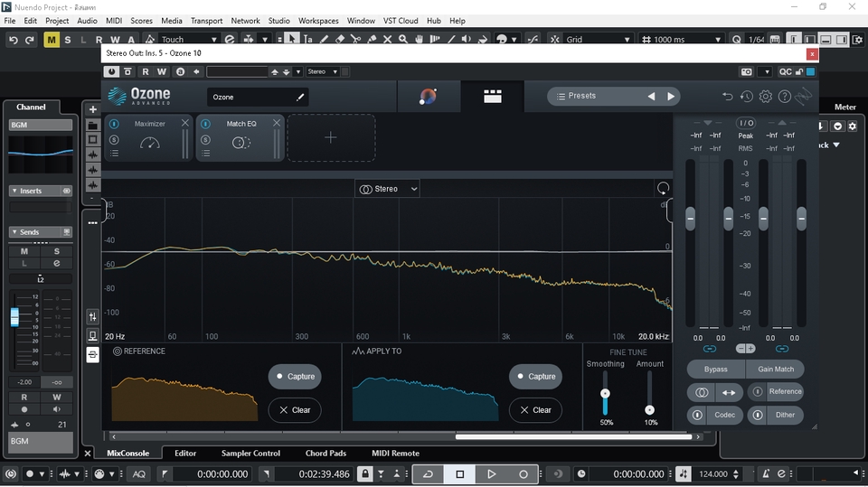Click Clear in Apply To section
Viewport: 868px width, 487px height.
tap(535, 410)
